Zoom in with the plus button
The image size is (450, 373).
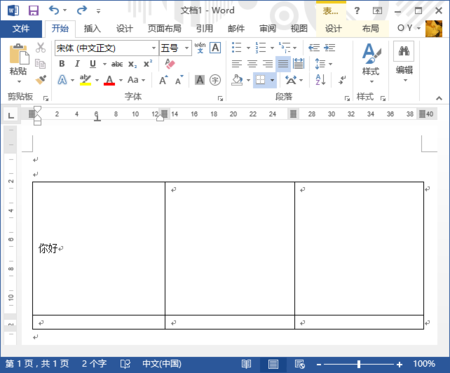(x=399, y=364)
